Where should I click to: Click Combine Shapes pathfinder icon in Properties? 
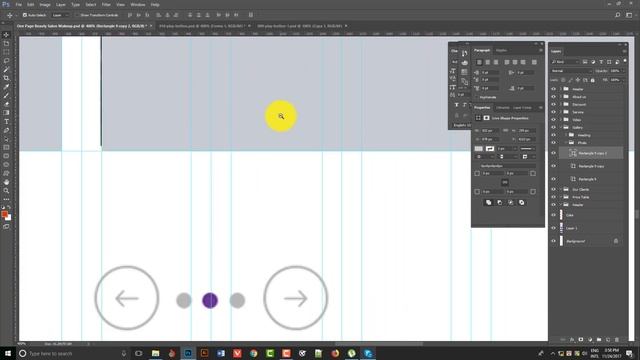pos(489,202)
